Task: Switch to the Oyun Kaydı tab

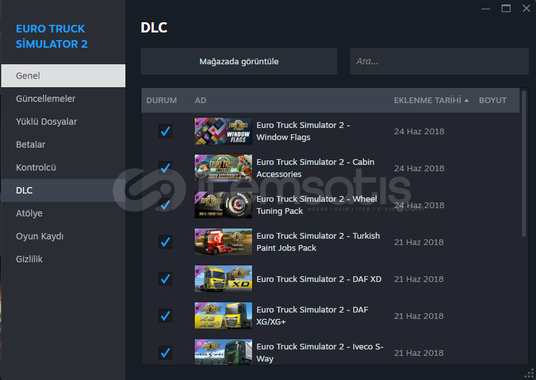Action: click(63, 236)
